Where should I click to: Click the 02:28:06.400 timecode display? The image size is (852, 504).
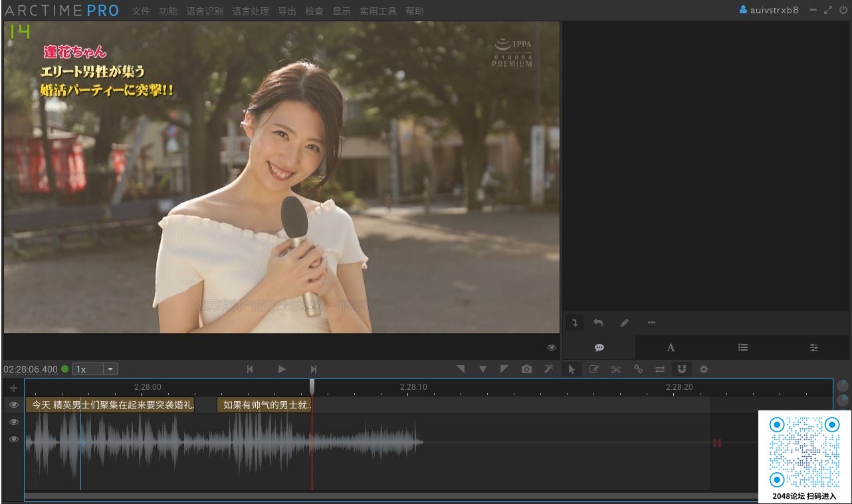point(31,369)
